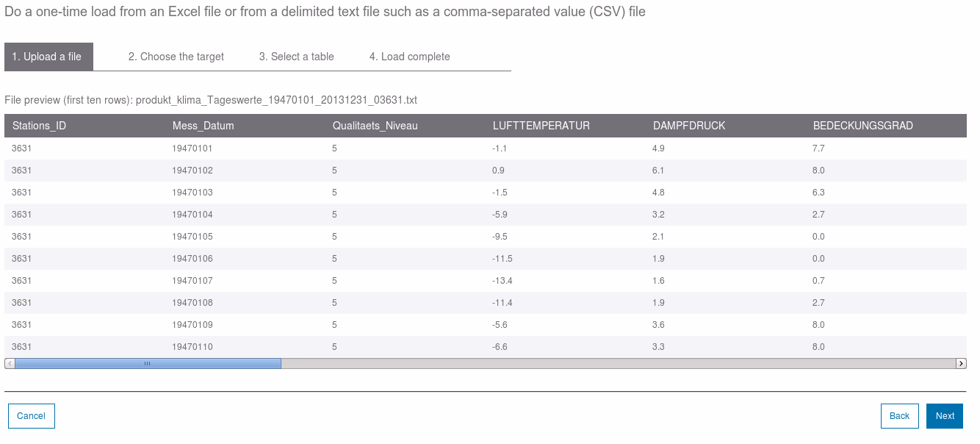This screenshot has width=980, height=444.
Task: Go to 'Load complete' step tab
Action: click(x=410, y=57)
